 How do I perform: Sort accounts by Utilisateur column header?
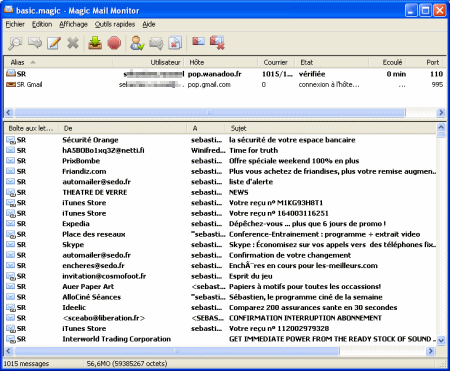[x=148, y=62]
